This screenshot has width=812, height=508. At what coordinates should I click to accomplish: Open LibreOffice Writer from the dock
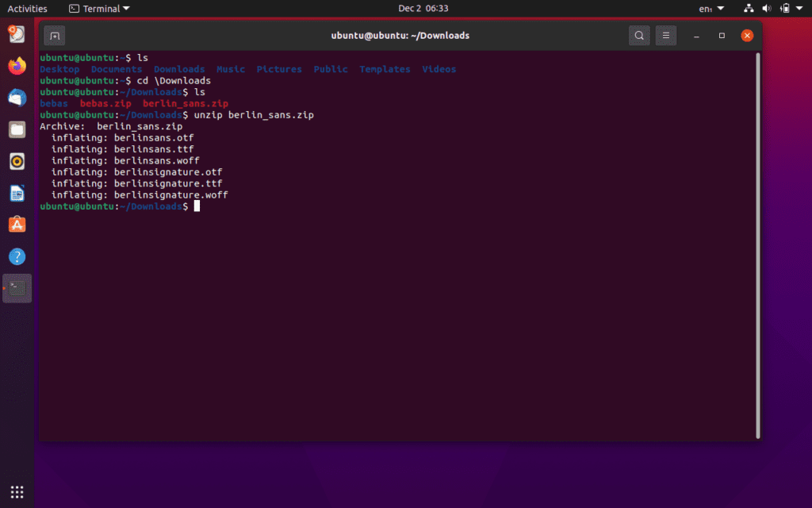pos(17,193)
